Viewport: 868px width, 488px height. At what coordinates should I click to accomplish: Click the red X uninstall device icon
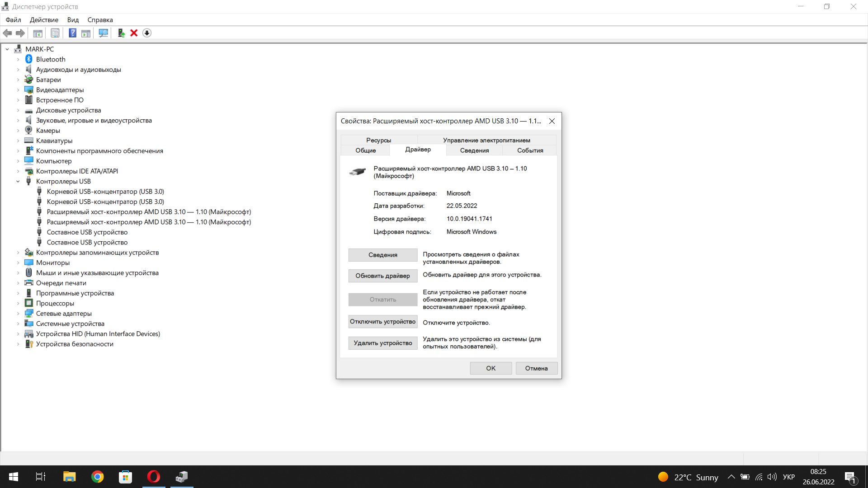134,33
